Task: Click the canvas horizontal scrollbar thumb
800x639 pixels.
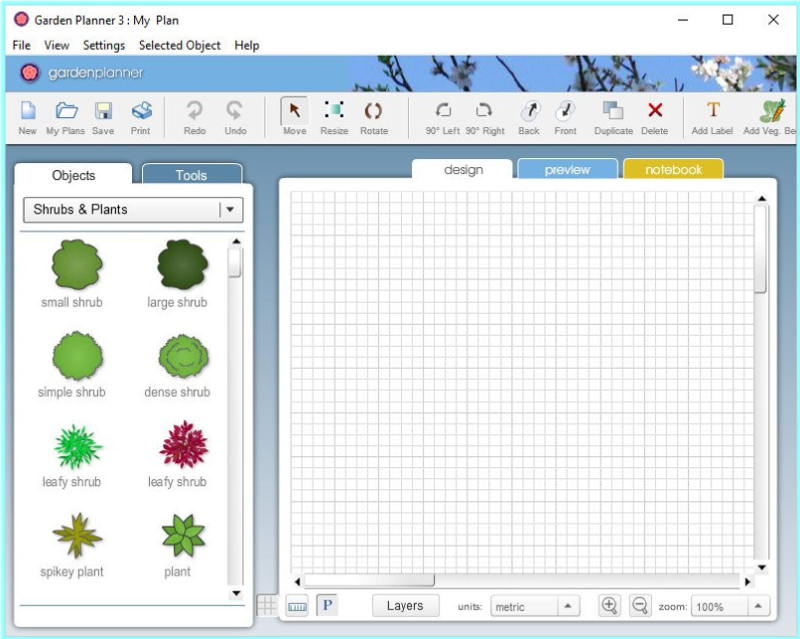Action: coord(369,580)
